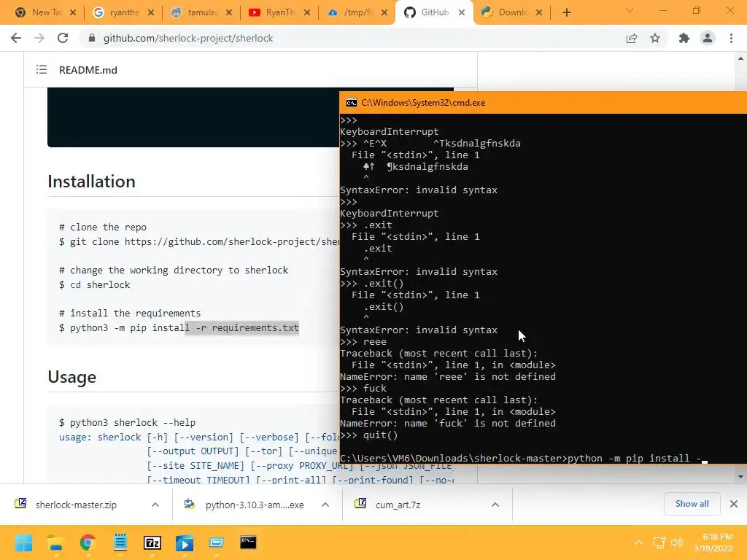
Task: Click the volume tray icon
Action: 677,542
